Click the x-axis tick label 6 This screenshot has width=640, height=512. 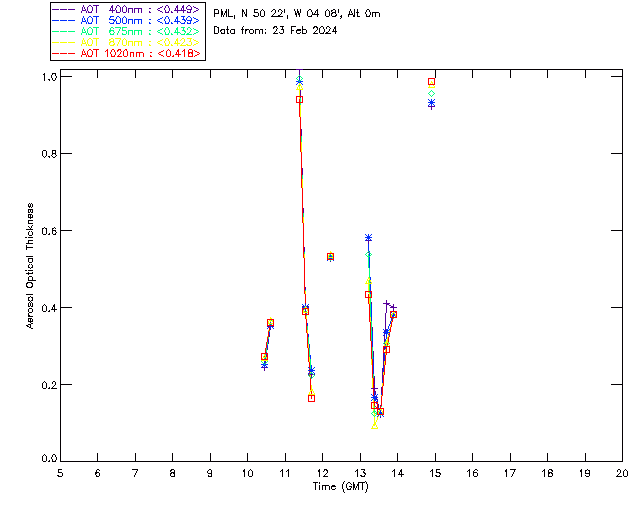[x=98, y=473]
